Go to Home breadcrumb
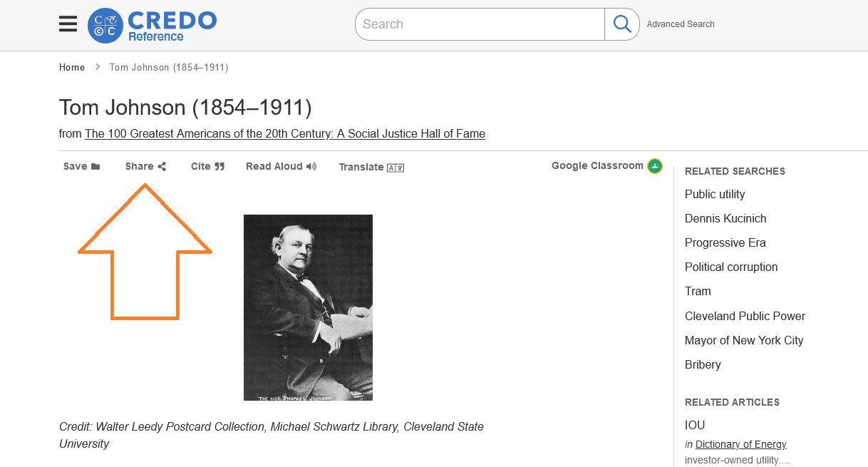 tap(72, 68)
